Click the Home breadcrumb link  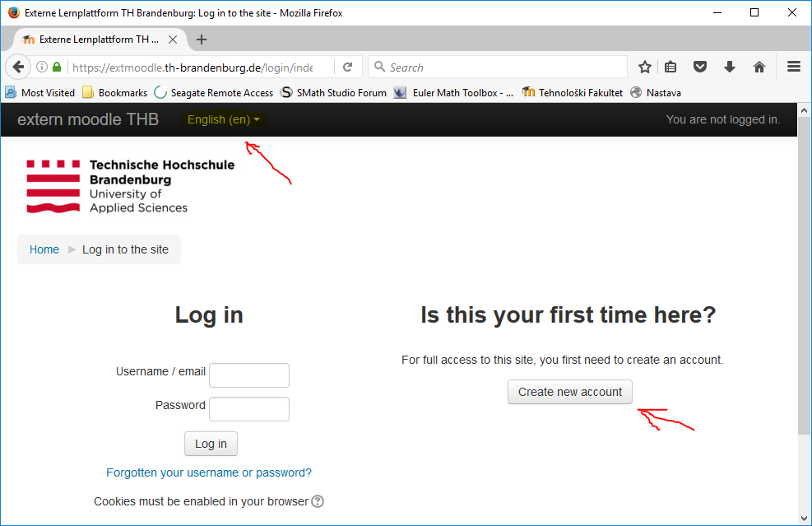[x=44, y=249]
